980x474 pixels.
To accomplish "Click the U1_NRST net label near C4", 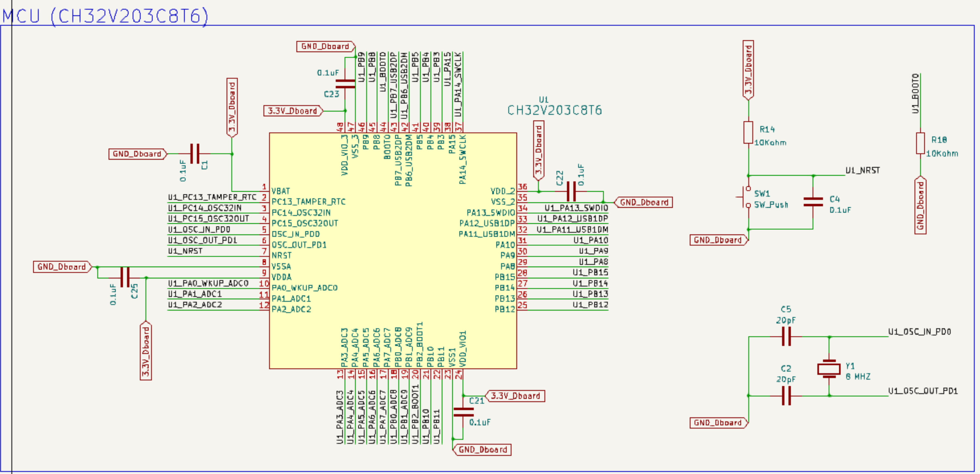I will [x=862, y=170].
